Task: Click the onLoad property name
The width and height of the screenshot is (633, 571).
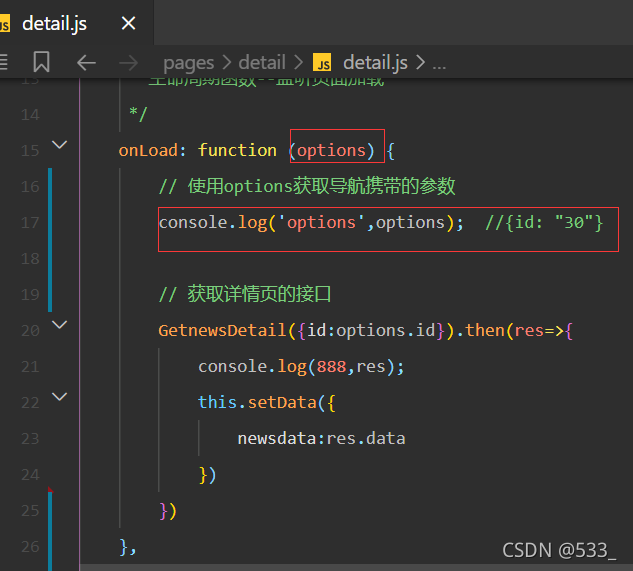Action: pos(148,150)
